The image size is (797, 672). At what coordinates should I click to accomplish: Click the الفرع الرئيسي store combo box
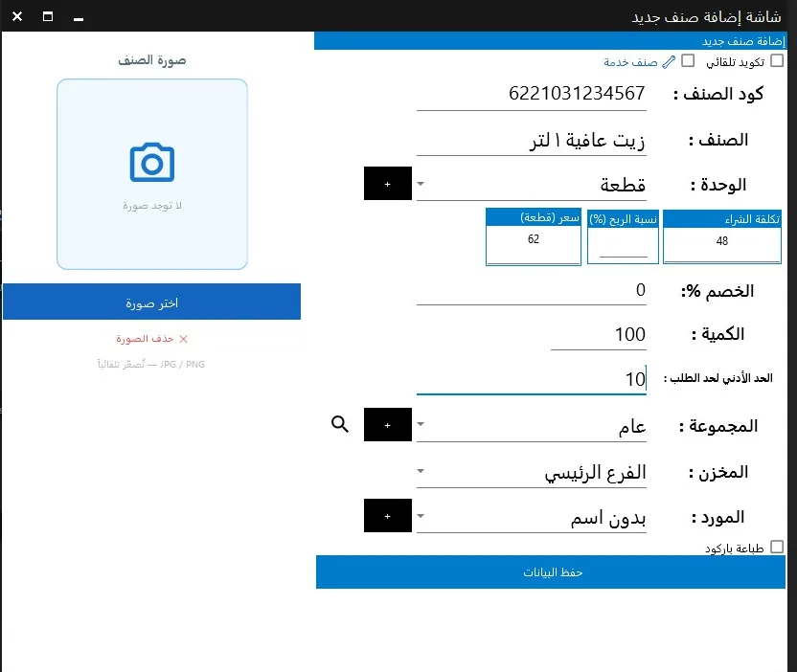pyautogui.click(x=531, y=472)
